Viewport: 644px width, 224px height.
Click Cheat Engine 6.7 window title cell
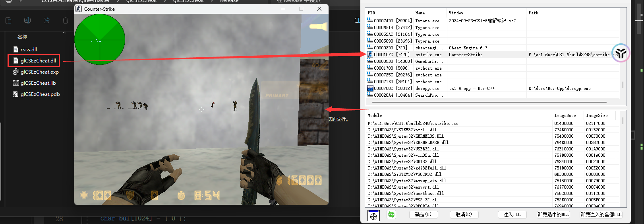(468, 48)
